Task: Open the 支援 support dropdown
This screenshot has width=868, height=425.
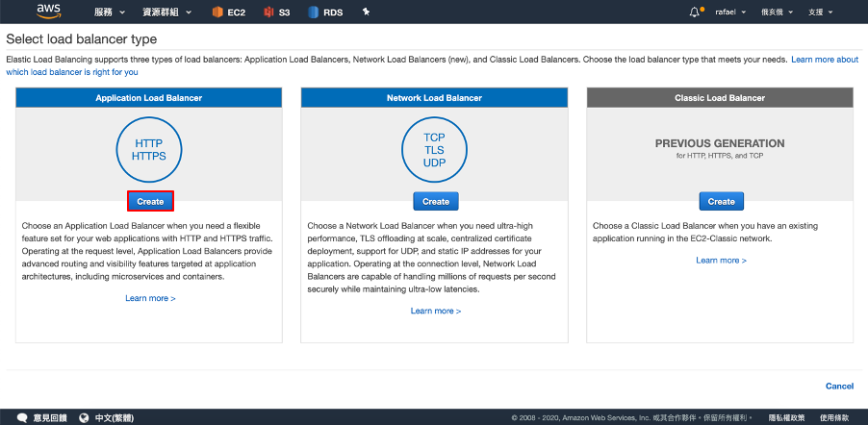Action: pos(821,12)
